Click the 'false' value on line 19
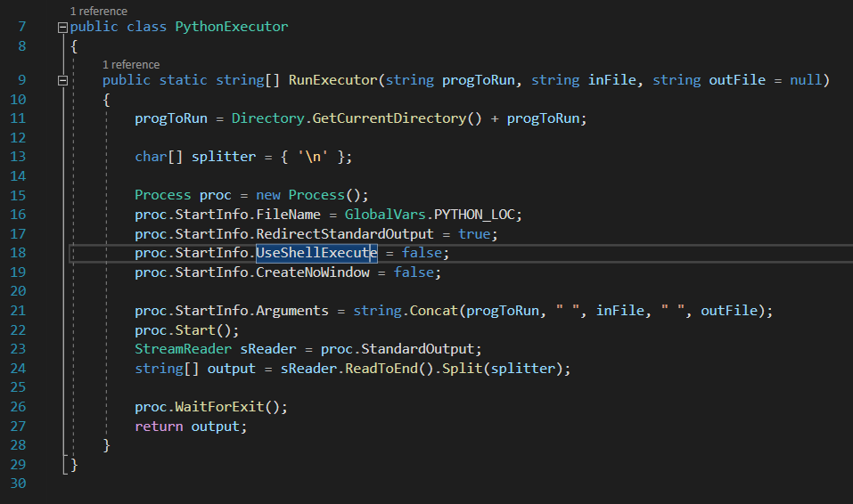Screen dimensions: 853x504 point(414,272)
